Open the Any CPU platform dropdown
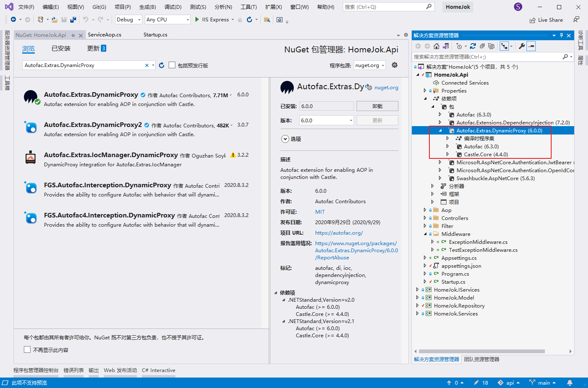Viewport: 588px width, 388px height. (x=167, y=20)
